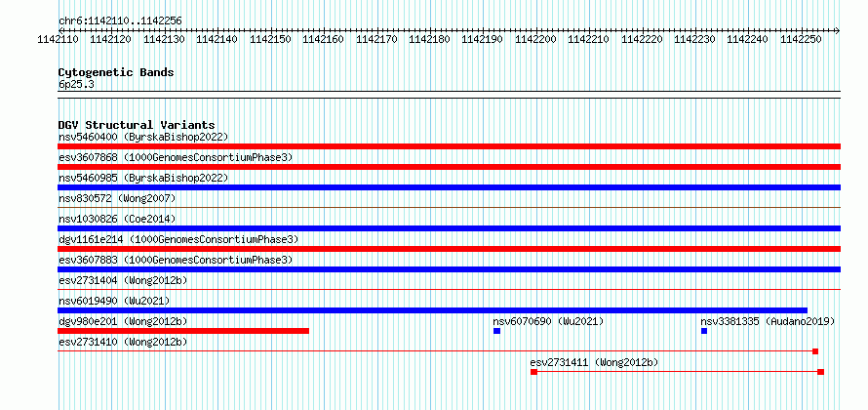868x410 pixels.
Task: Select dgv1161e214 (1000GenomesConsortiumPhase3) label
Action: click(178, 239)
